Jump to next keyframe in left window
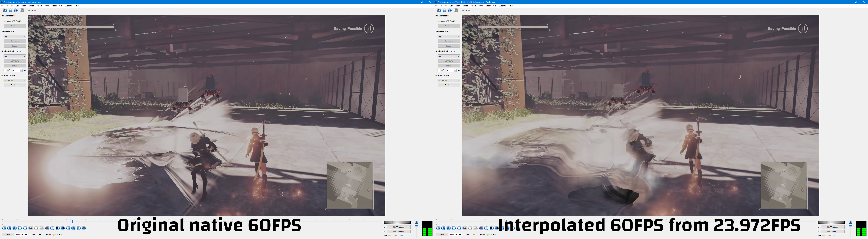 click(25, 228)
